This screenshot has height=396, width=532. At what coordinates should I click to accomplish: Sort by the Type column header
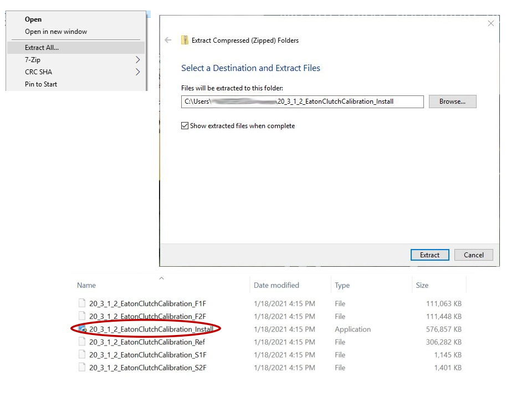(x=342, y=285)
